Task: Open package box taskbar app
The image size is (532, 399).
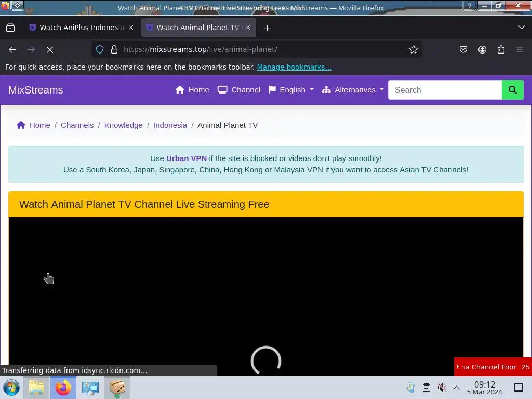Action: coord(117,388)
